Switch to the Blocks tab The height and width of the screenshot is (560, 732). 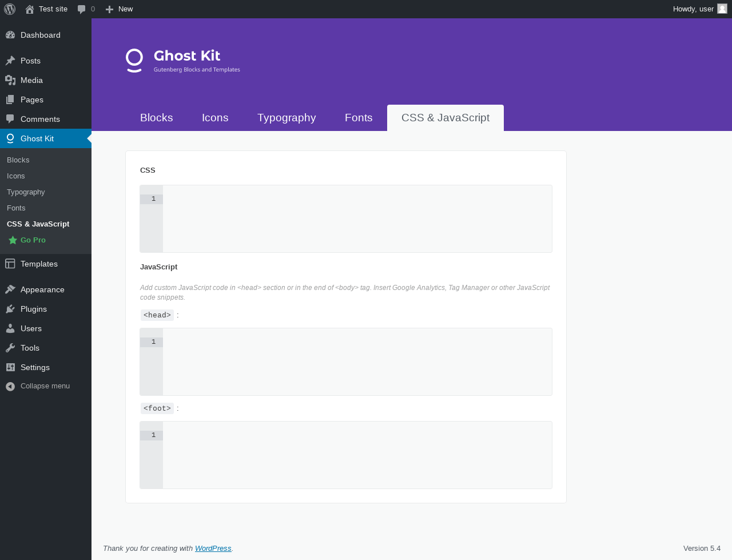pos(157,118)
